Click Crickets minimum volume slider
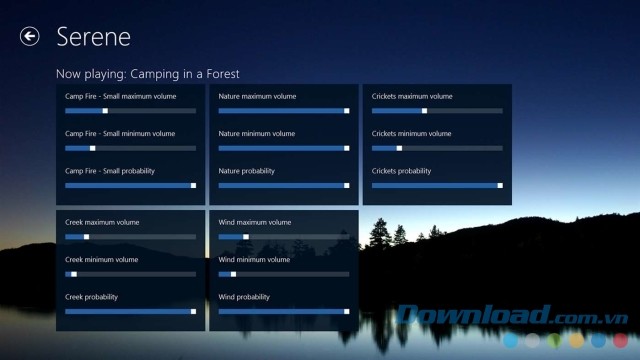The width and height of the screenshot is (640, 360). 437,148
